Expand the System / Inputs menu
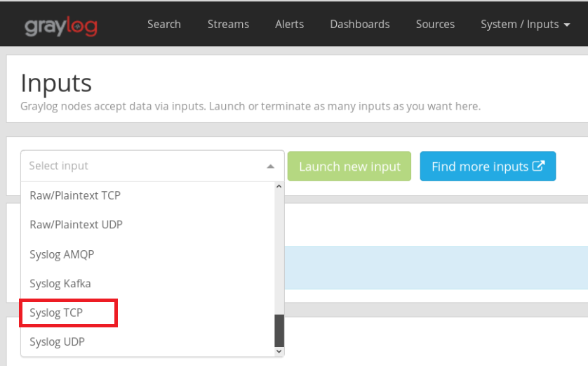Screen dimensions: 588x366 click(x=525, y=25)
